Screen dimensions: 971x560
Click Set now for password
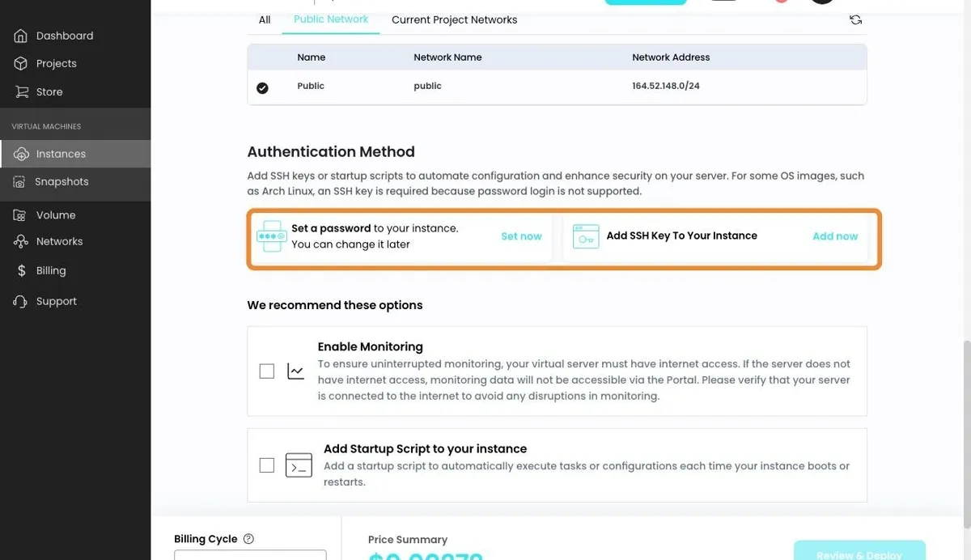pos(521,236)
